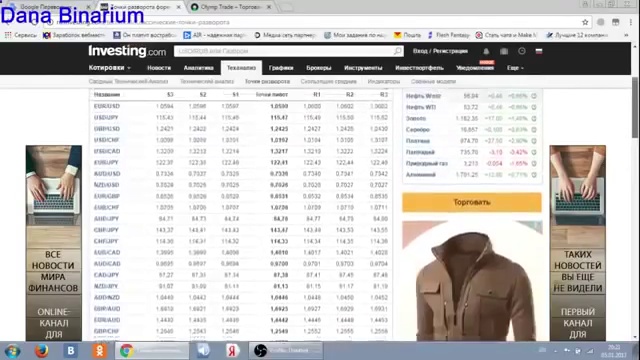This screenshot has height=360, width=640.
Task: Open the AUD/USD pair link
Action: tap(107, 174)
